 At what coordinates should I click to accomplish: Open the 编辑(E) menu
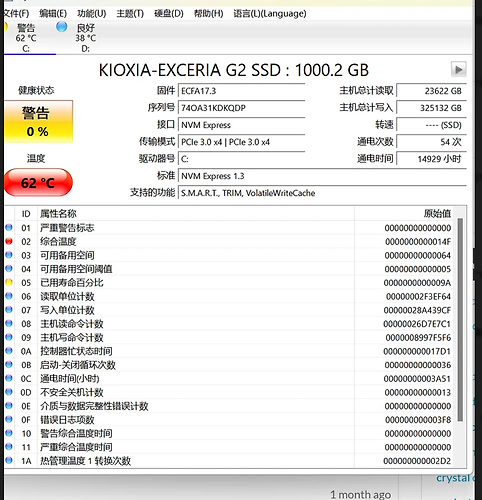[x=53, y=14]
